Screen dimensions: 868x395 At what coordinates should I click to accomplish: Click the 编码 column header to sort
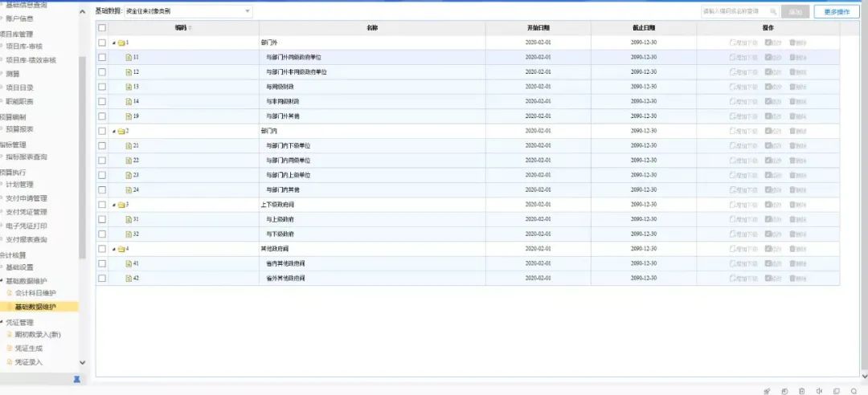(182, 27)
